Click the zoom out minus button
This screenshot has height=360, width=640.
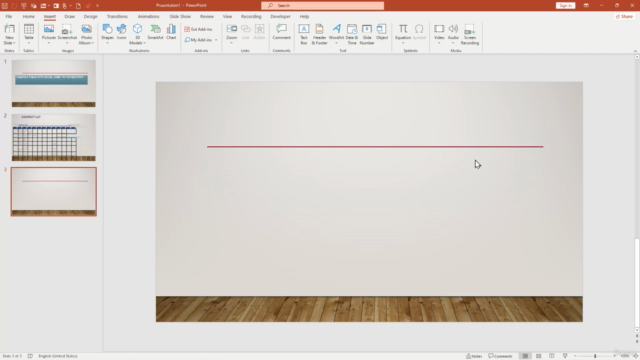point(576,356)
